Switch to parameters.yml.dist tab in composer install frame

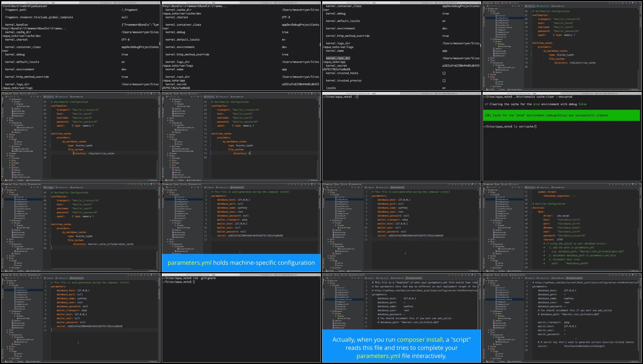pos(414,278)
